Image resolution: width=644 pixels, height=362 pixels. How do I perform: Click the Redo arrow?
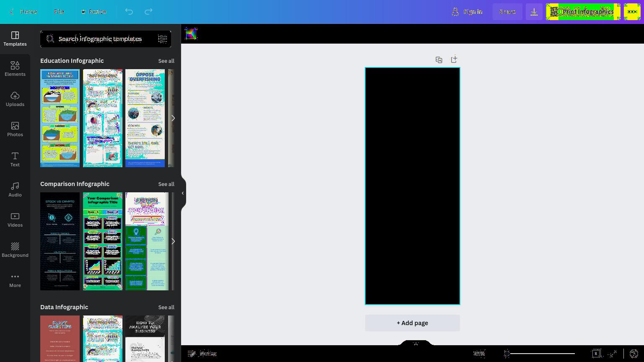click(148, 12)
